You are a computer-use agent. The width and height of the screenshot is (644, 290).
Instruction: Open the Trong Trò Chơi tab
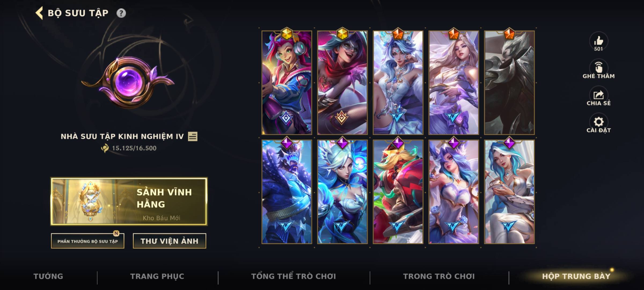click(439, 276)
